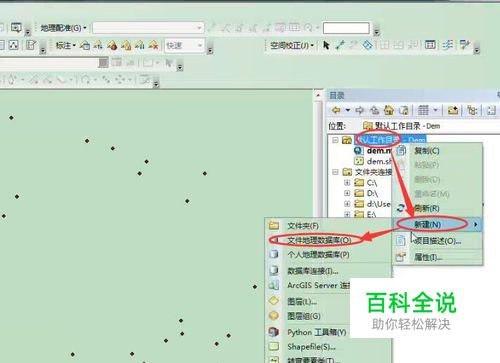The width and height of the screenshot is (500, 363).
Task: Click the Connect To Folder icon
Action: [453, 110]
